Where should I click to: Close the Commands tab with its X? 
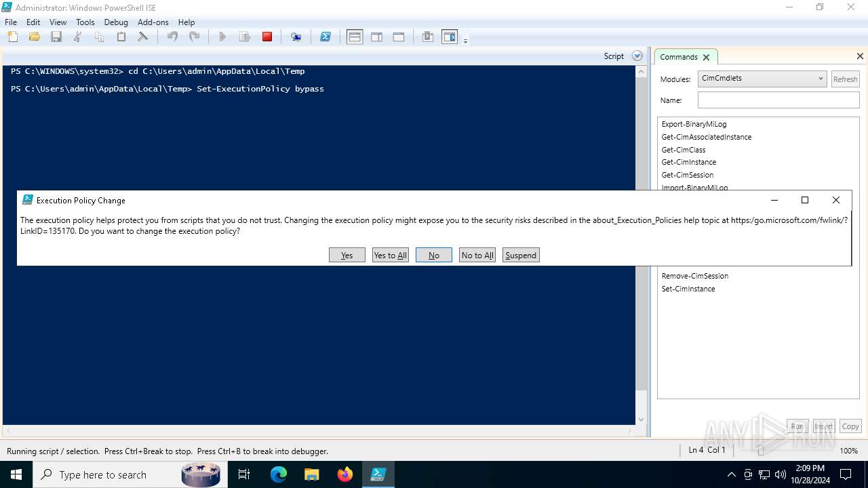706,57
